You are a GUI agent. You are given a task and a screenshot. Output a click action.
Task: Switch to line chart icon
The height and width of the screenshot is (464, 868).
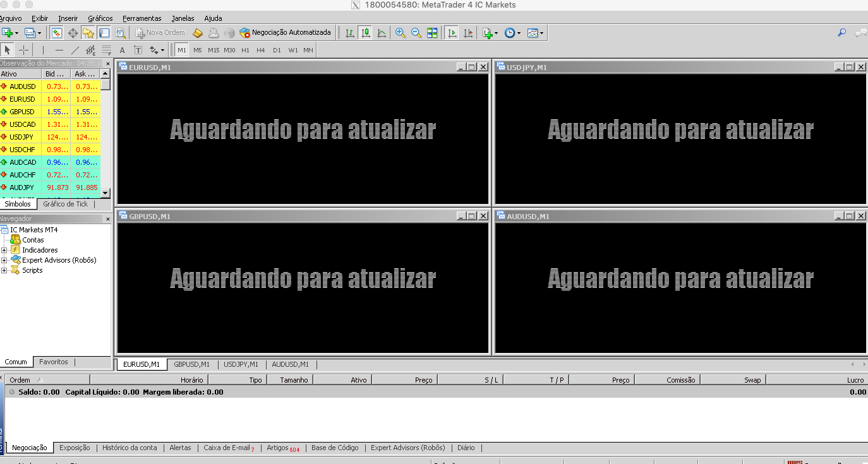382,33
